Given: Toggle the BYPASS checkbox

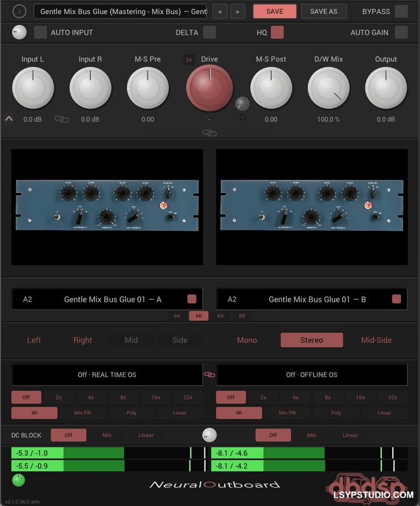Looking at the screenshot, I should tap(401, 11).
